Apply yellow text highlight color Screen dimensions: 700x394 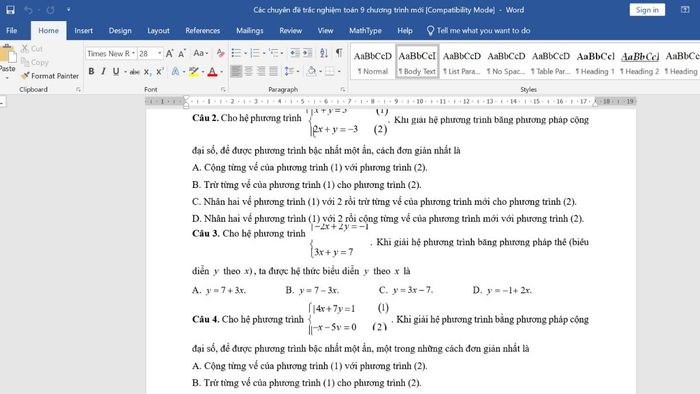tap(193, 71)
